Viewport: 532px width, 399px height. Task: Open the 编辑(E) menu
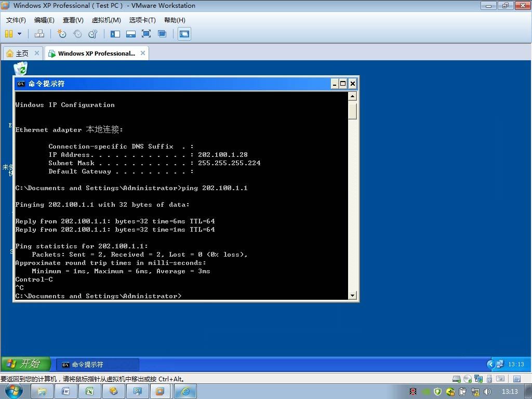pyautogui.click(x=44, y=20)
